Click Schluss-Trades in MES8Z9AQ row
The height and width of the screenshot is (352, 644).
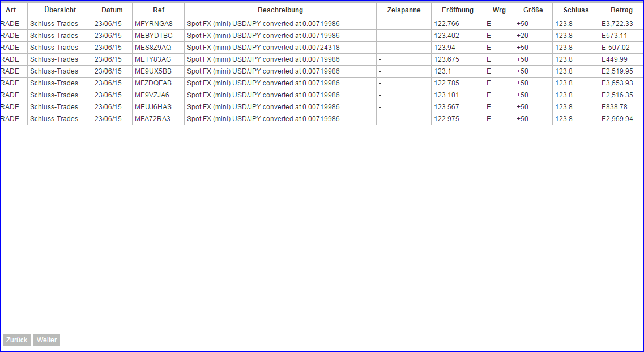tap(54, 48)
